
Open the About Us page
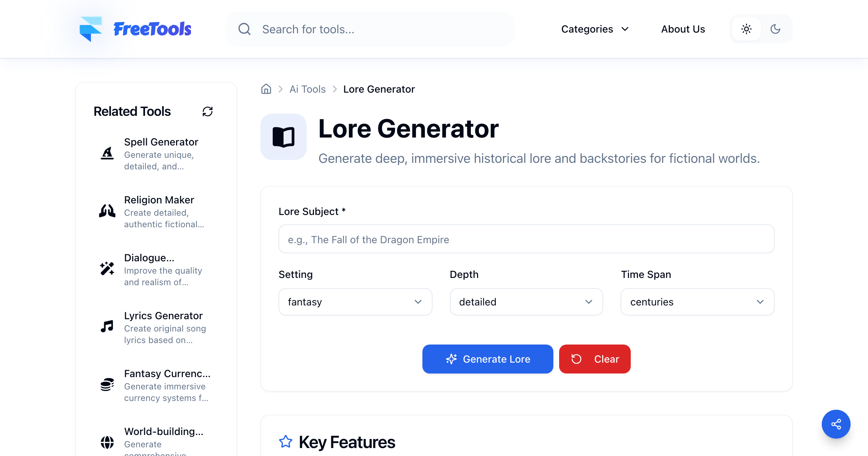pyautogui.click(x=683, y=29)
